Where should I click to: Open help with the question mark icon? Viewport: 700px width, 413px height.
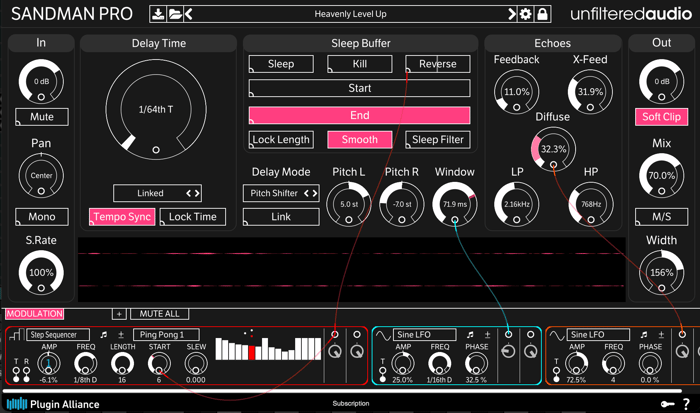[686, 404]
